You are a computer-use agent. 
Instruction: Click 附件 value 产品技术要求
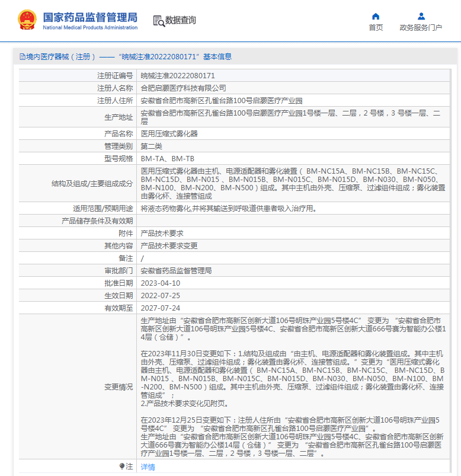[162, 233]
